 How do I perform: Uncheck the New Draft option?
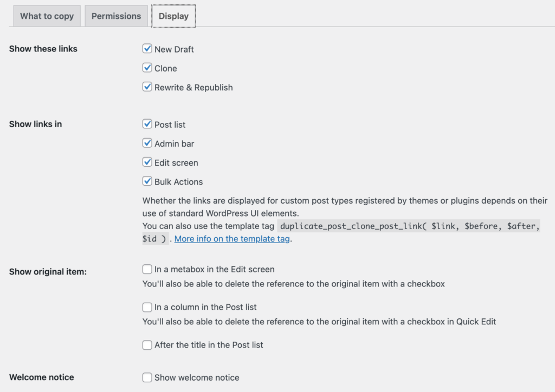[x=147, y=49]
